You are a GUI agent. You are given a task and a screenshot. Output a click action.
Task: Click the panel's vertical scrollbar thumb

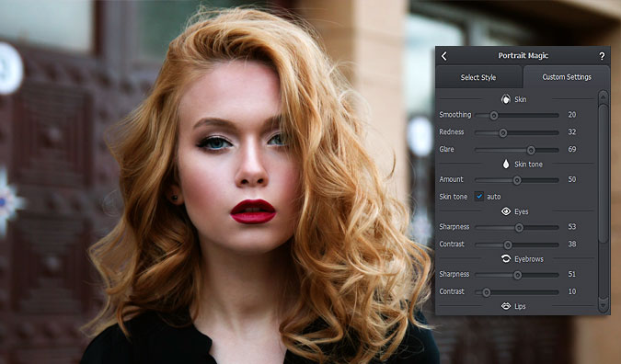click(604, 174)
